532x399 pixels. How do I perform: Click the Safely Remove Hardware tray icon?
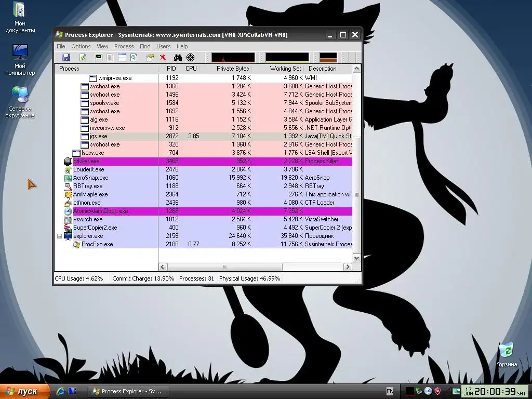click(419, 391)
